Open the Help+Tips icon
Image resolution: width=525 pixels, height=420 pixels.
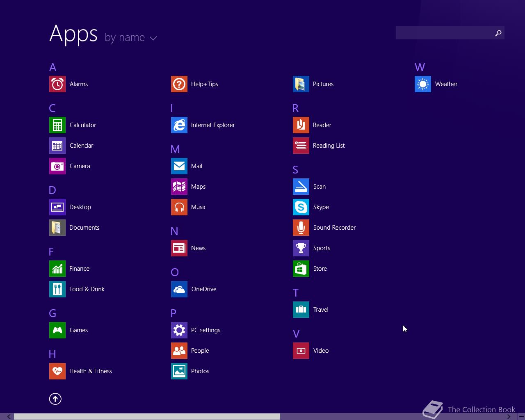[x=179, y=84]
